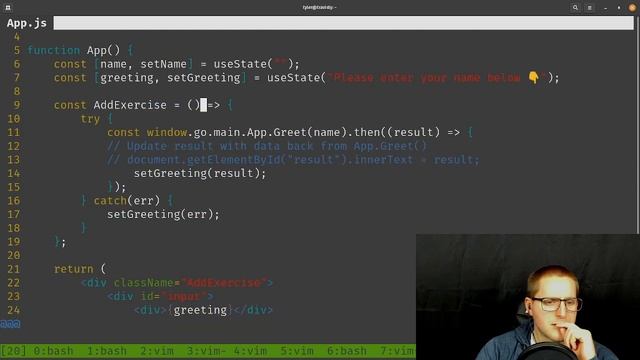Screen dimensions: 640x360
Task: Place cursor on 'function' keyword on line 5
Action: 53,50
